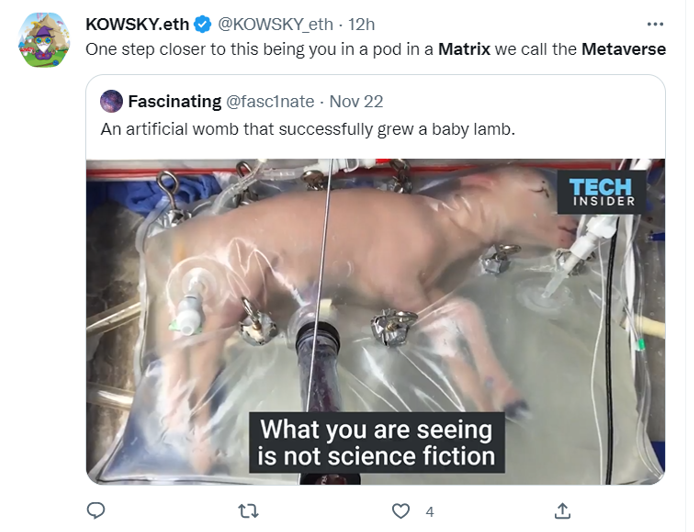Click the share upload icon
The height and width of the screenshot is (532, 694).
point(563,511)
